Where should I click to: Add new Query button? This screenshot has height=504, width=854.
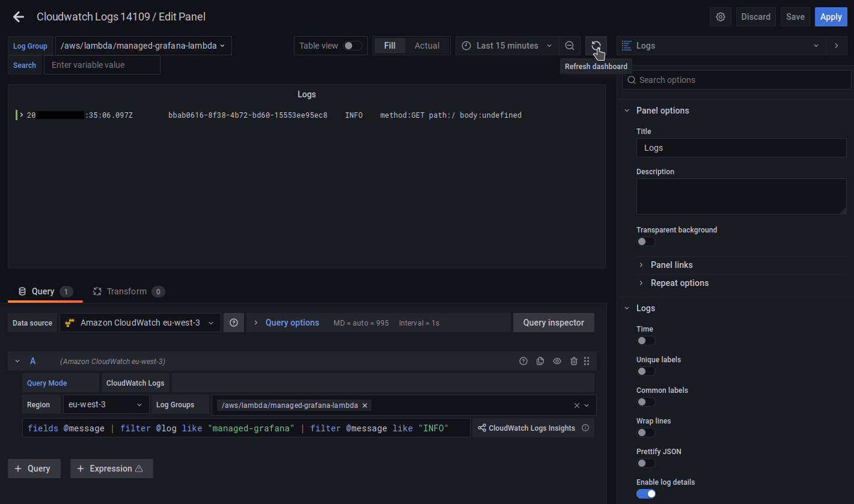(x=34, y=469)
